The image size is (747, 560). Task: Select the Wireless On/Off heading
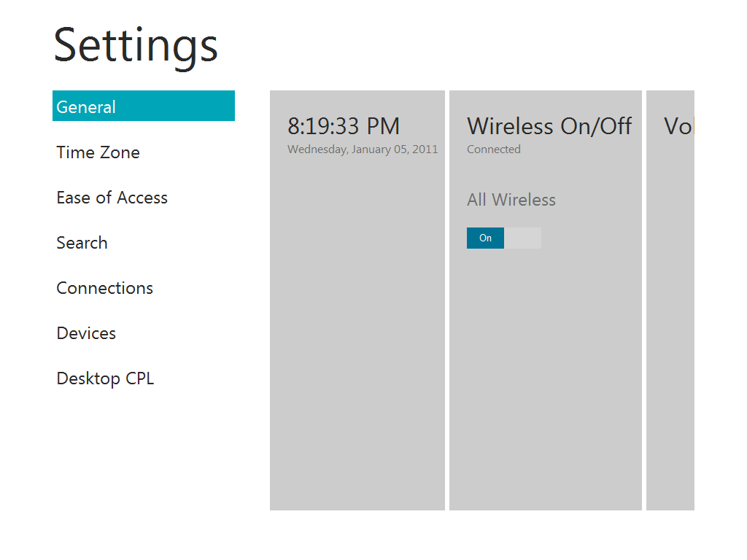point(549,126)
